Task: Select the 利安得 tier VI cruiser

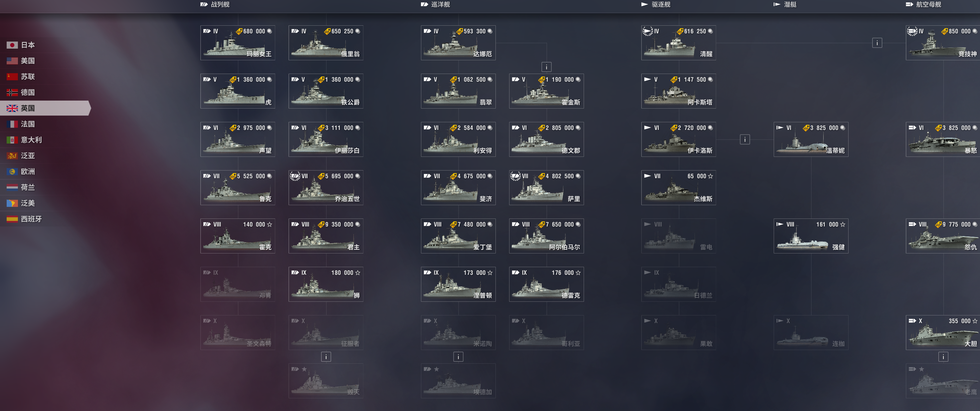Action: (459, 140)
